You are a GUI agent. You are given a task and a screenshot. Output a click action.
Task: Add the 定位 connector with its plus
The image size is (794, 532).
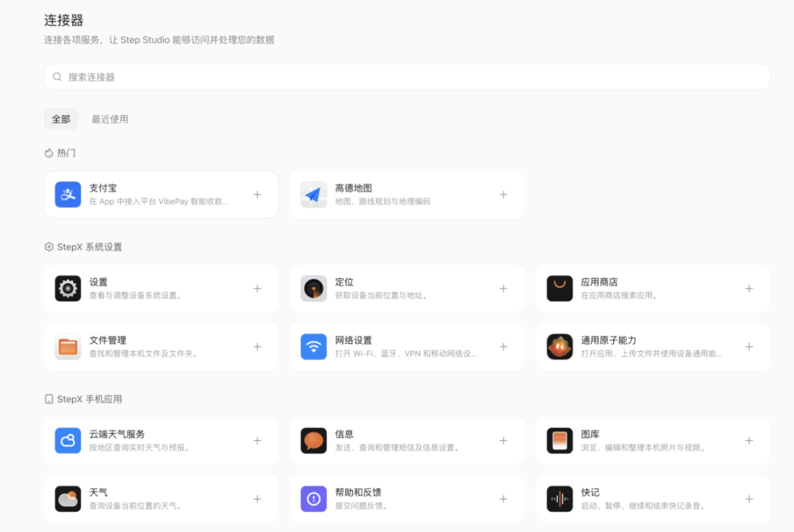pos(504,289)
